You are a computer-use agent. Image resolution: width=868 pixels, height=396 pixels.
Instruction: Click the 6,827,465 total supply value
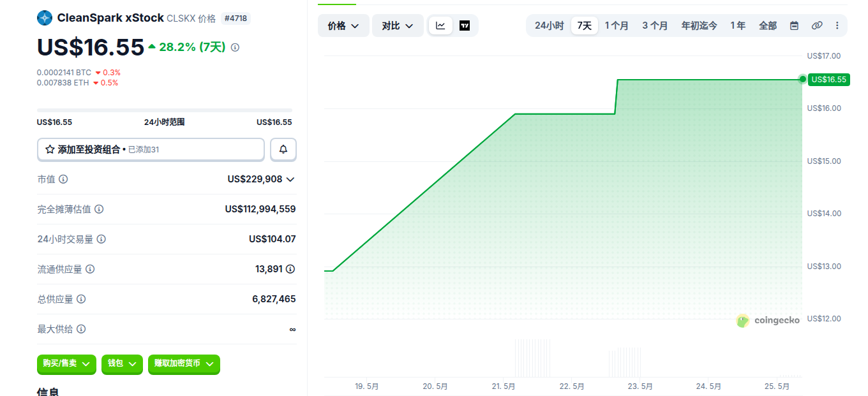click(x=274, y=299)
